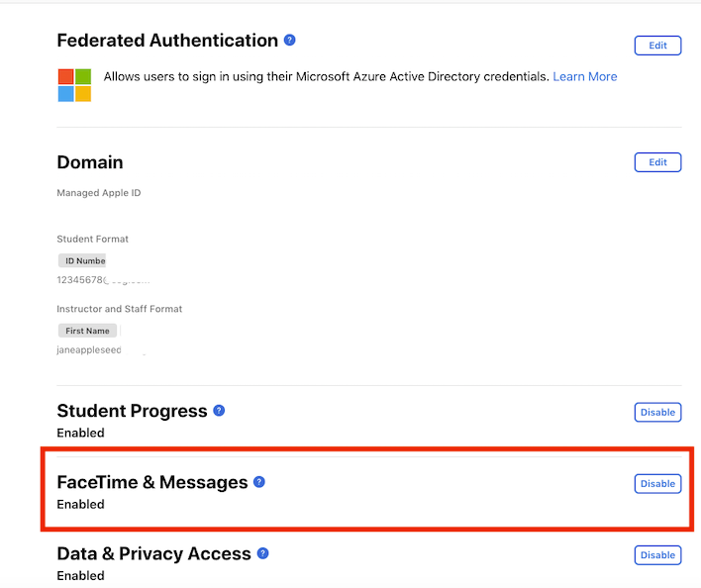Disable FaceTime & Messages

[657, 483]
